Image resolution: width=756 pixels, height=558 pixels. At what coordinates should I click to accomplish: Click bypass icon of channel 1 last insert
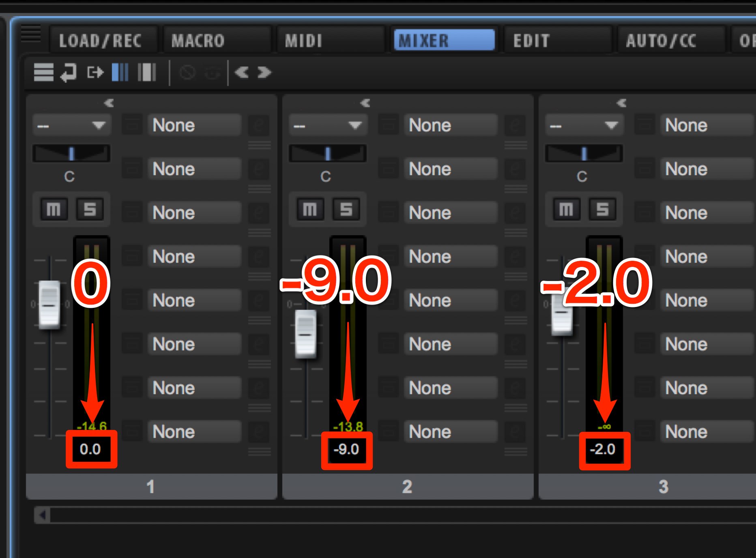(x=132, y=431)
